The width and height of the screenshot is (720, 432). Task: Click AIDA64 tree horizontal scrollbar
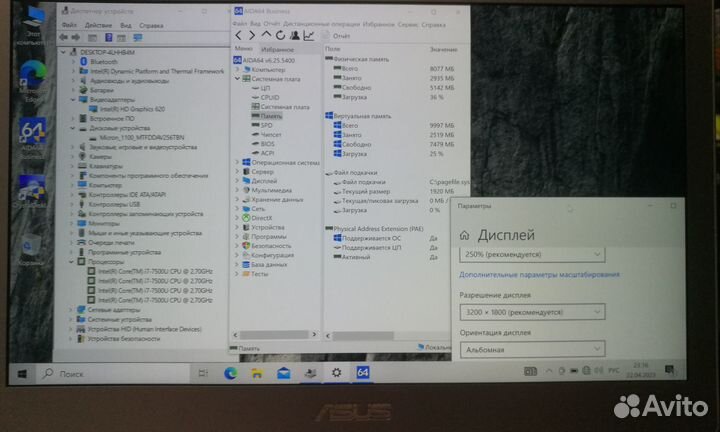[274, 335]
